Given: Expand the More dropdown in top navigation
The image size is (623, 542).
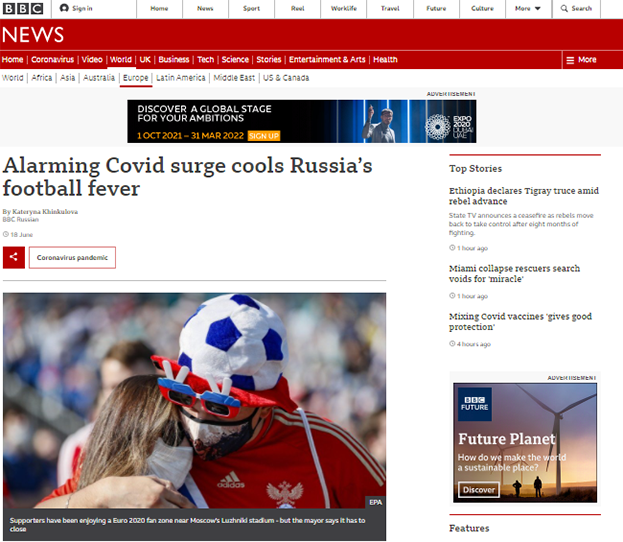Looking at the screenshot, I should (x=527, y=9).
